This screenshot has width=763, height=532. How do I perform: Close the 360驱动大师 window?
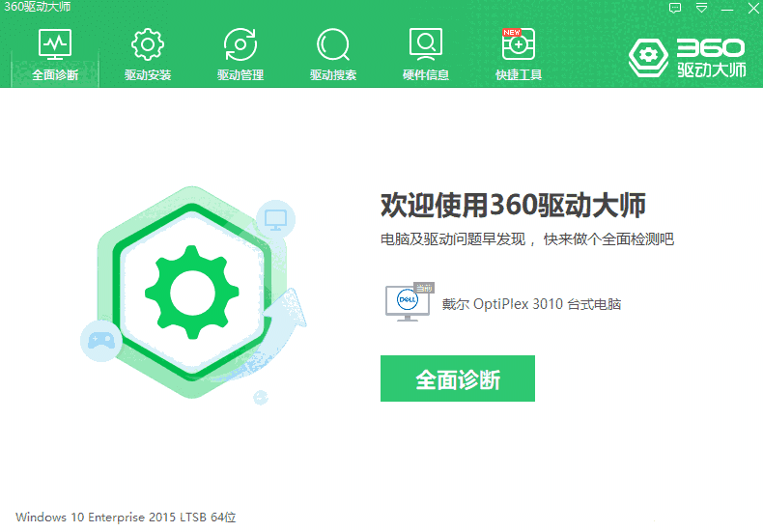click(x=753, y=9)
